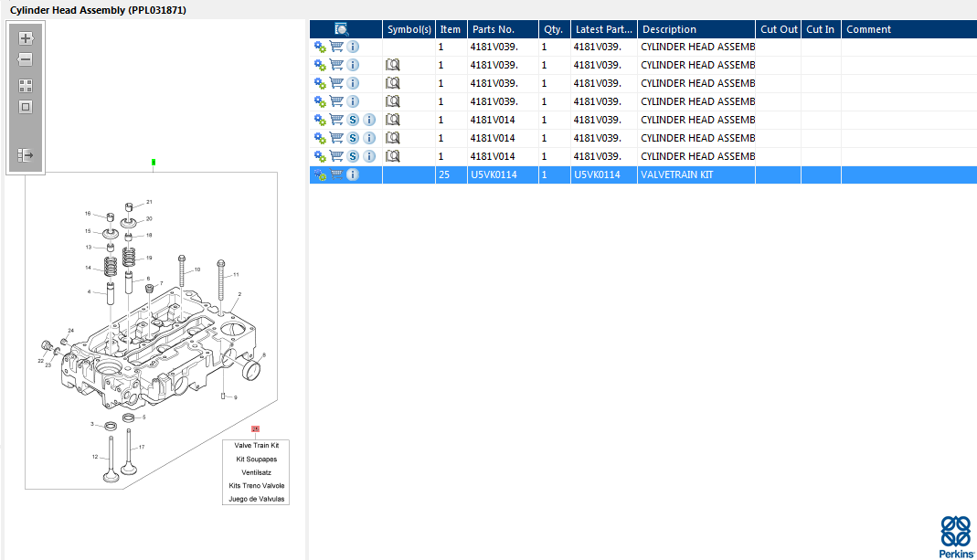Viewport: 977px width, 560px height.
Task: Select U5VK0114 in the Latest Part column
Action: (x=604, y=175)
